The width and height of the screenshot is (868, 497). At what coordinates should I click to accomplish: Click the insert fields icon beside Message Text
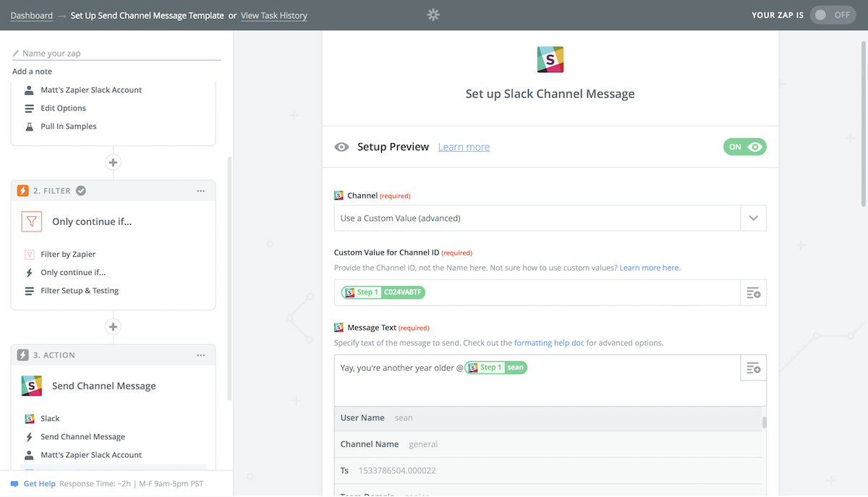[x=753, y=368]
